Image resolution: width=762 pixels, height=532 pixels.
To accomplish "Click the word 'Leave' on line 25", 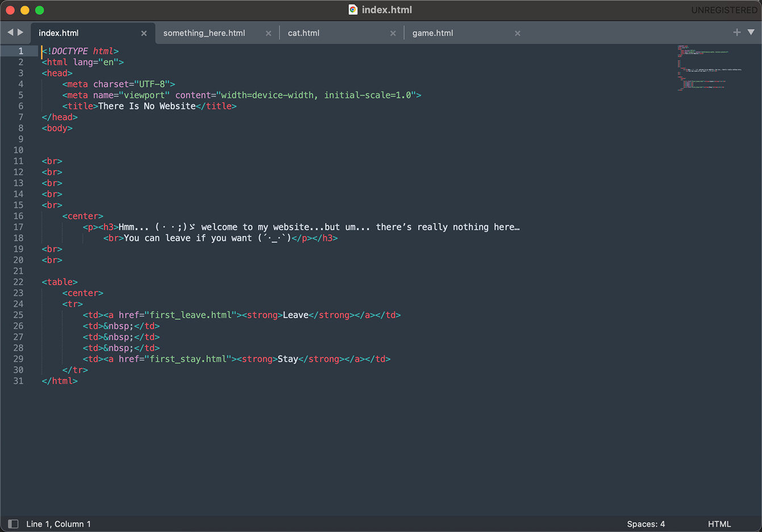I will (295, 315).
